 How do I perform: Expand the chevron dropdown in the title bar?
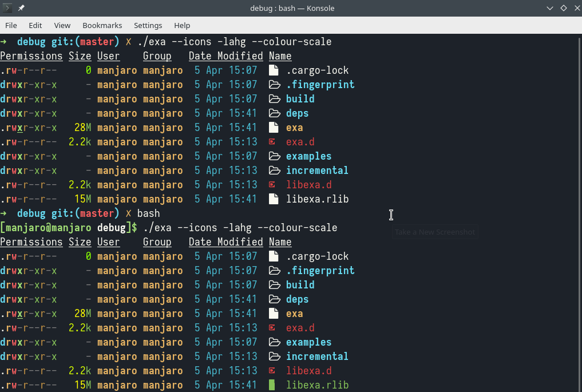(550, 8)
